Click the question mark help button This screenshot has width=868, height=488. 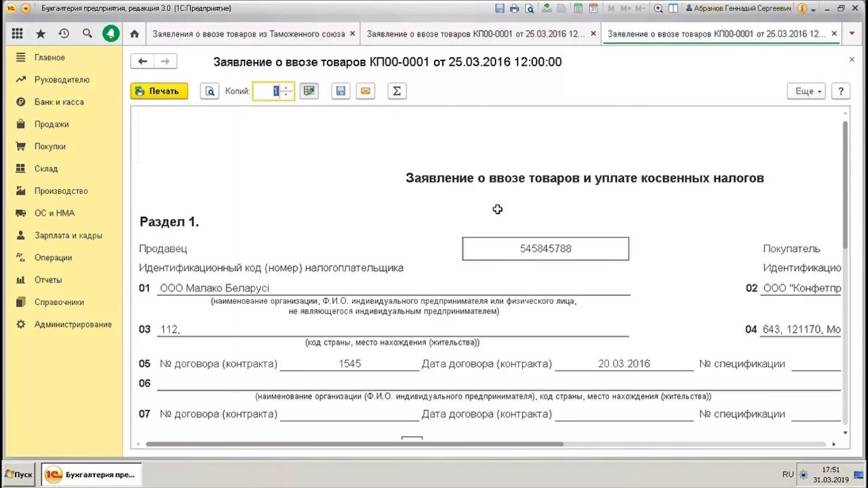841,91
